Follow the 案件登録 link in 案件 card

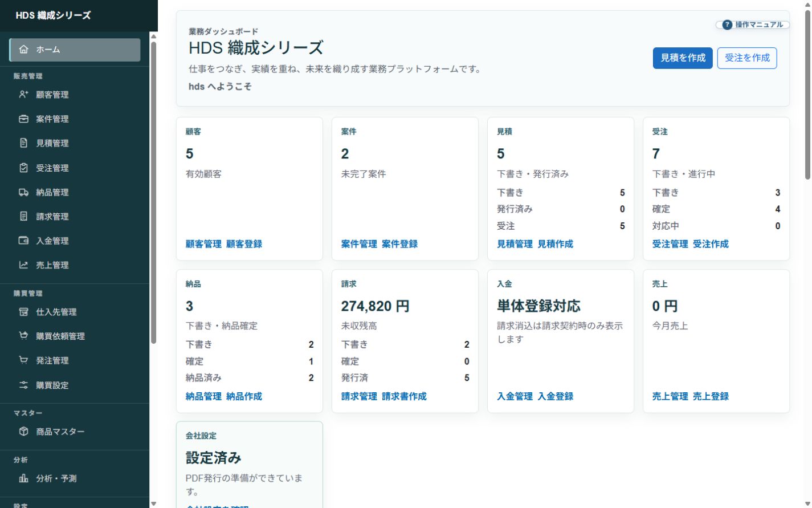click(399, 244)
